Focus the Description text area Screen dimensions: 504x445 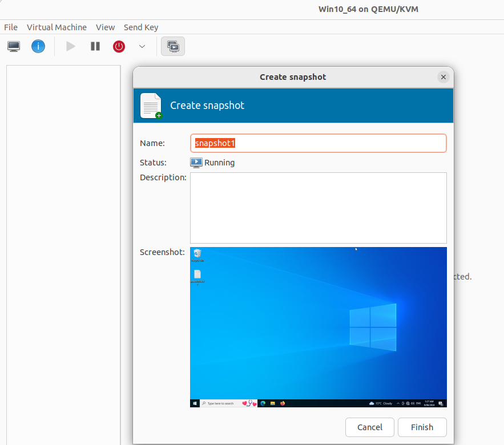318,208
